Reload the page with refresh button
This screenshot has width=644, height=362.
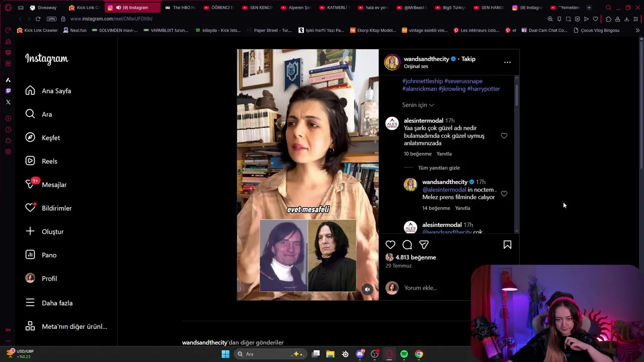(38, 19)
